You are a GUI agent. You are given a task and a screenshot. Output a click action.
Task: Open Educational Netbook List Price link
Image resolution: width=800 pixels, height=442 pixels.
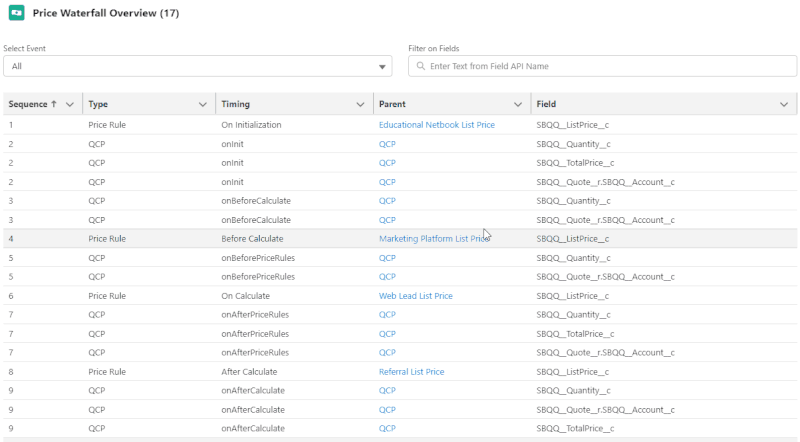[x=437, y=125]
